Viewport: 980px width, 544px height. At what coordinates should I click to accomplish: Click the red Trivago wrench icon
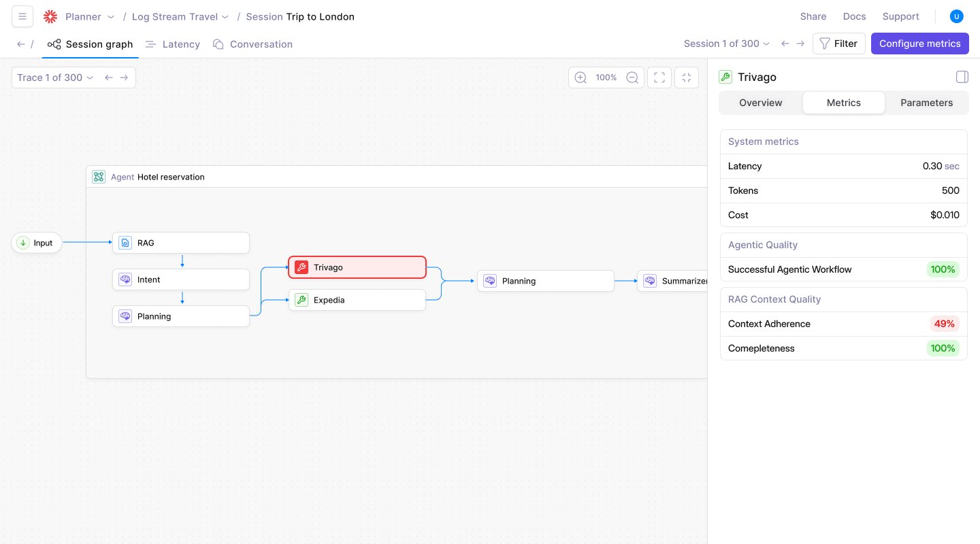301,267
